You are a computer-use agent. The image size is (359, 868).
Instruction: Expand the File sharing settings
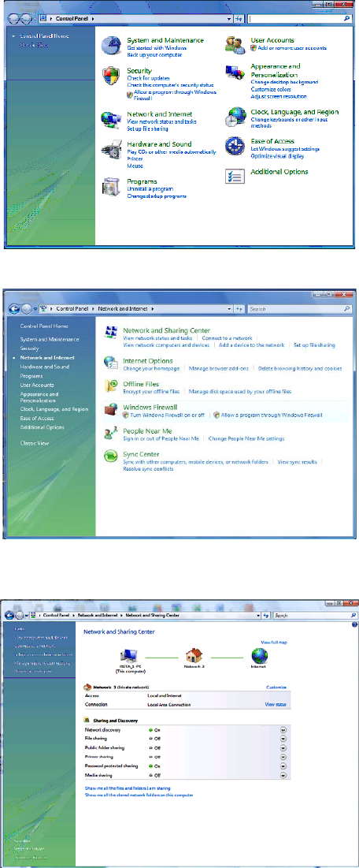283,739
